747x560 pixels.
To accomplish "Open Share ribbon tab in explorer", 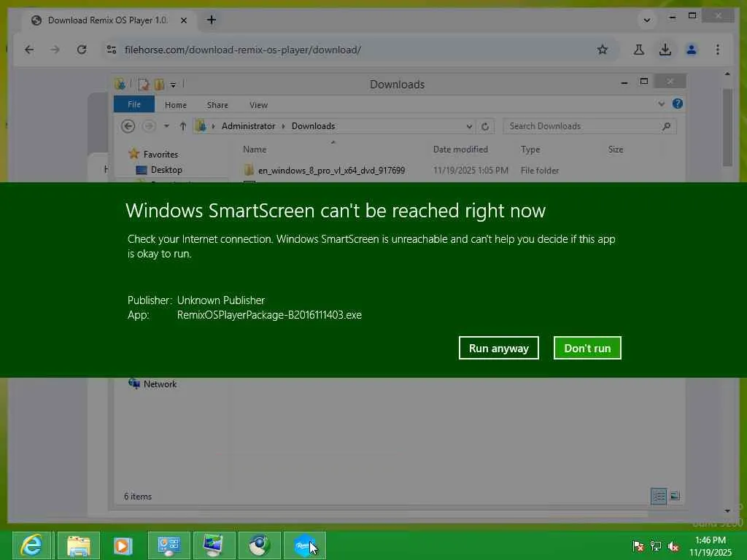I will click(x=217, y=105).
